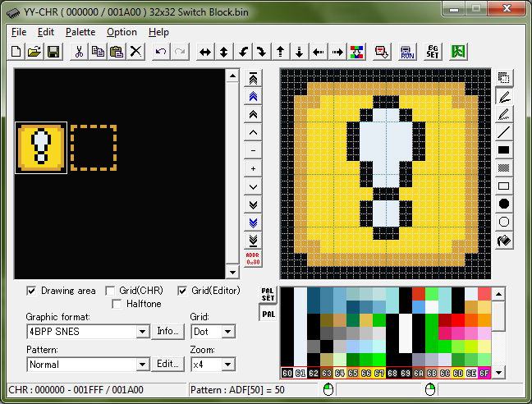Open the Palette menu
Screen dimensions: 532x404
(x=80, y=32)
